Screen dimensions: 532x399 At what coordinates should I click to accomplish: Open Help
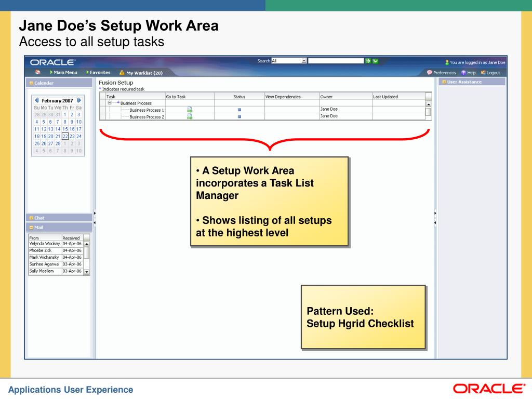coord(471,73)
